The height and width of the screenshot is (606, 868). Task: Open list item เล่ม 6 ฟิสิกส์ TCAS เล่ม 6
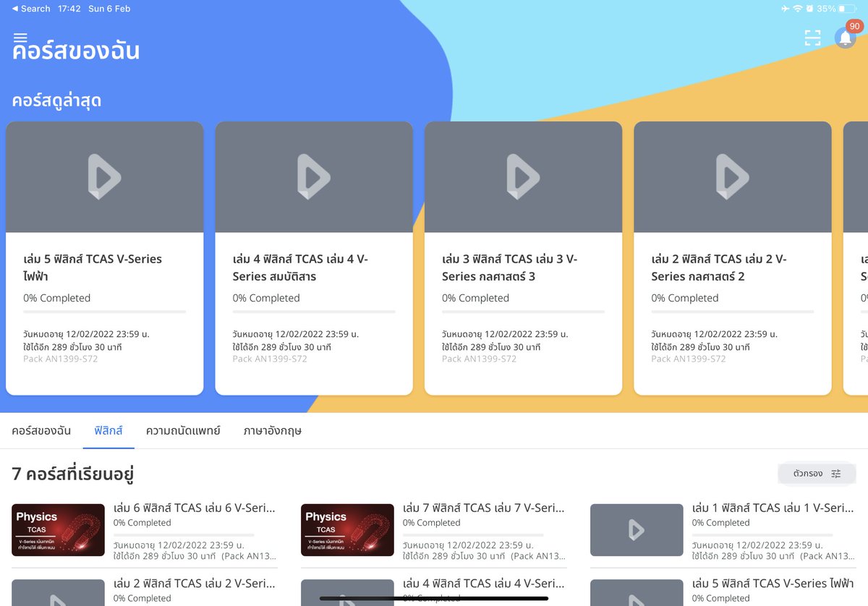click(145, 532)
